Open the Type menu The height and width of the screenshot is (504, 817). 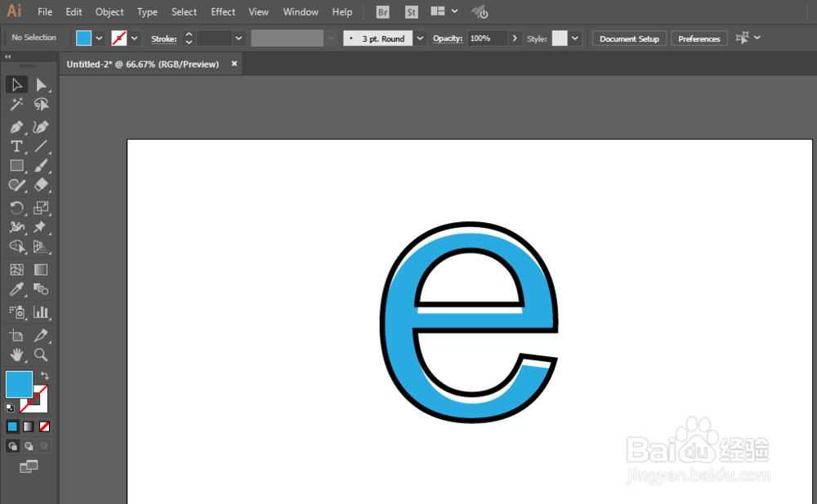tap(147, 11)
